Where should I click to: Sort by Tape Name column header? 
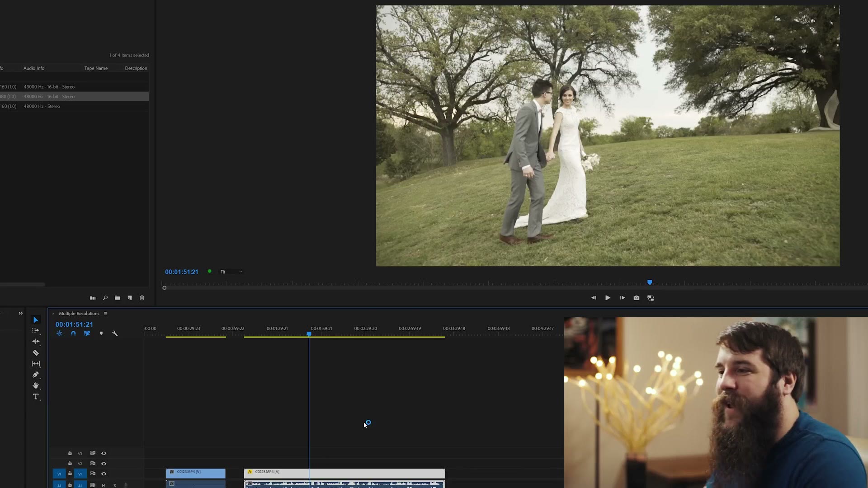96,68
